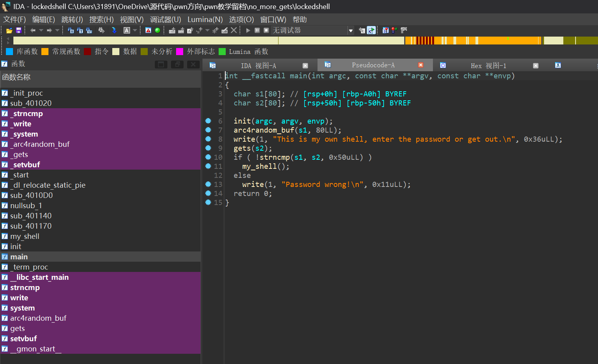Image resolution: width=598 pixels, height=364 pixels.
Task: Toggle breakpoint dot on line 11
Action: 208,166
